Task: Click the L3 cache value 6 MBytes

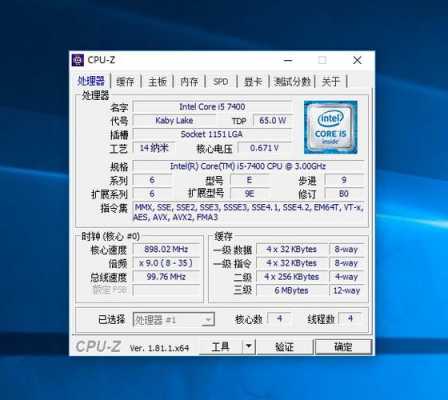Action: [x=292, y=290]
